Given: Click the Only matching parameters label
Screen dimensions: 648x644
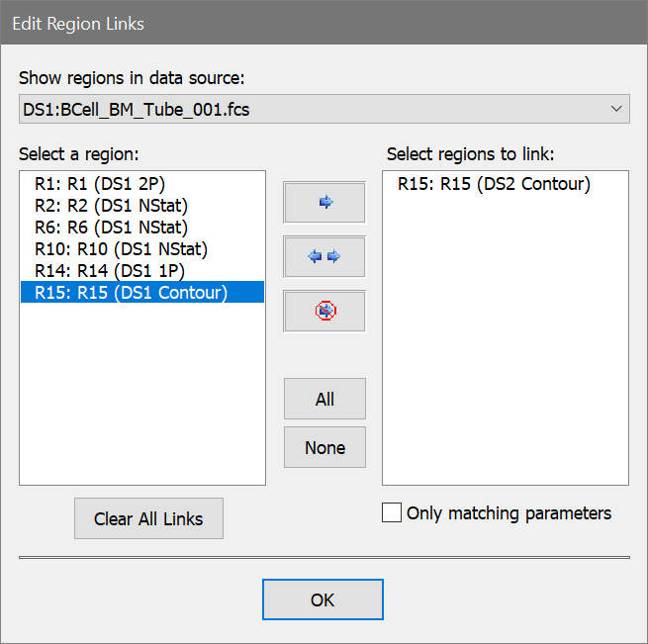Looking at the screenshot, I should tap(509, 512).
